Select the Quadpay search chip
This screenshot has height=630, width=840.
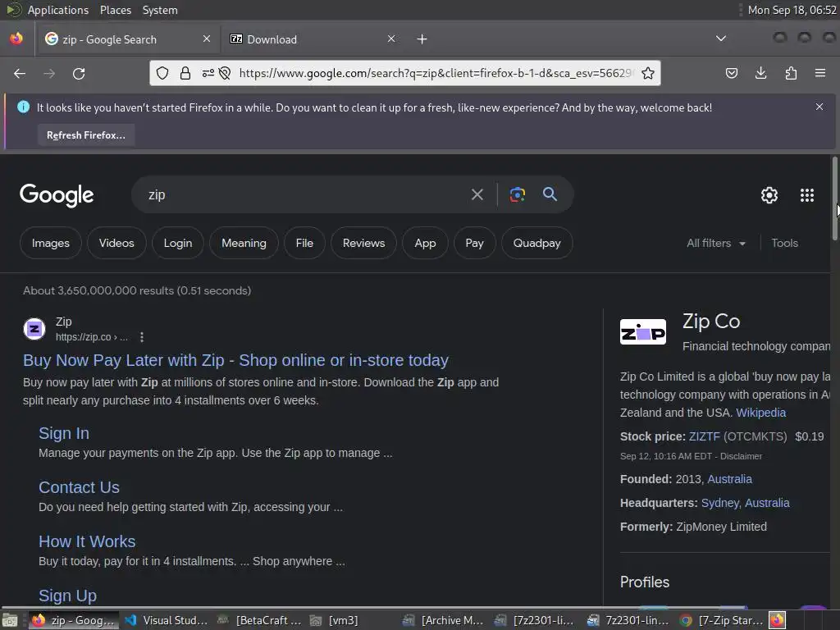pos(536,243)
